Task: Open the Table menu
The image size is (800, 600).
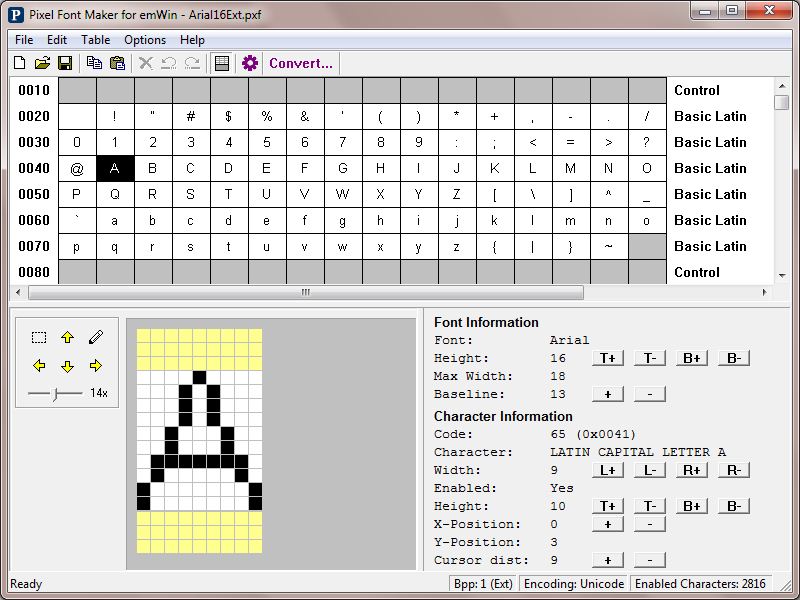Action: pyautogui.click(x=96, y=40)
